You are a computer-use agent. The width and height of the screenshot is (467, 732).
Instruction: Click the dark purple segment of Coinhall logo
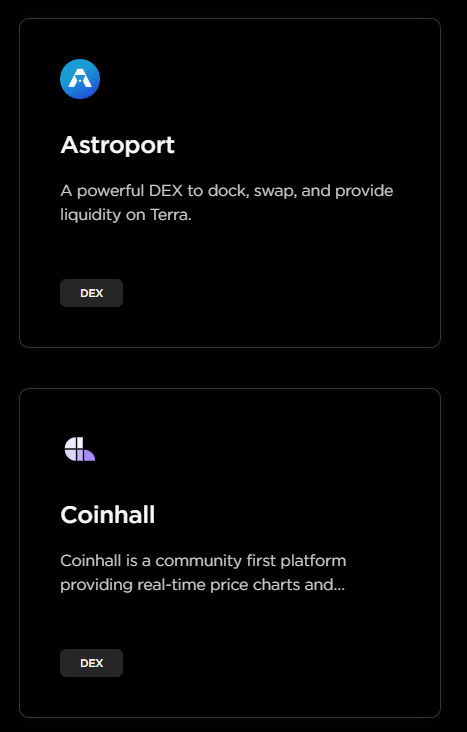tap(90, 455)
